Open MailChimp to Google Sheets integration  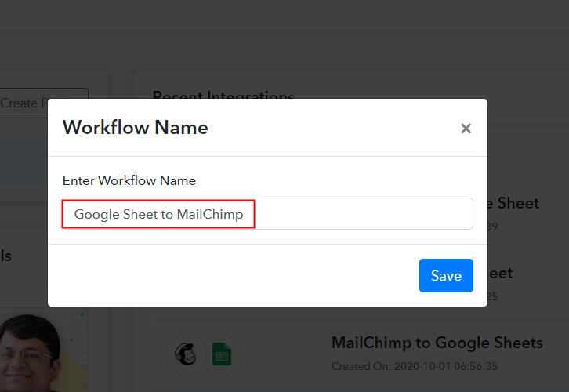pos(437,343)
